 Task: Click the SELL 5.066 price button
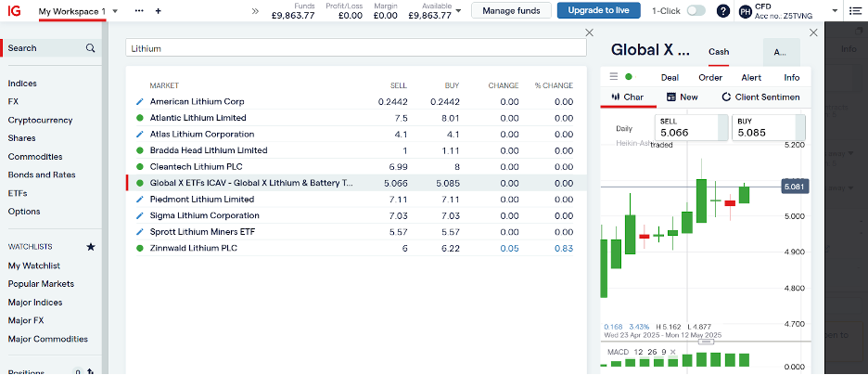click(x=692, y=127)
